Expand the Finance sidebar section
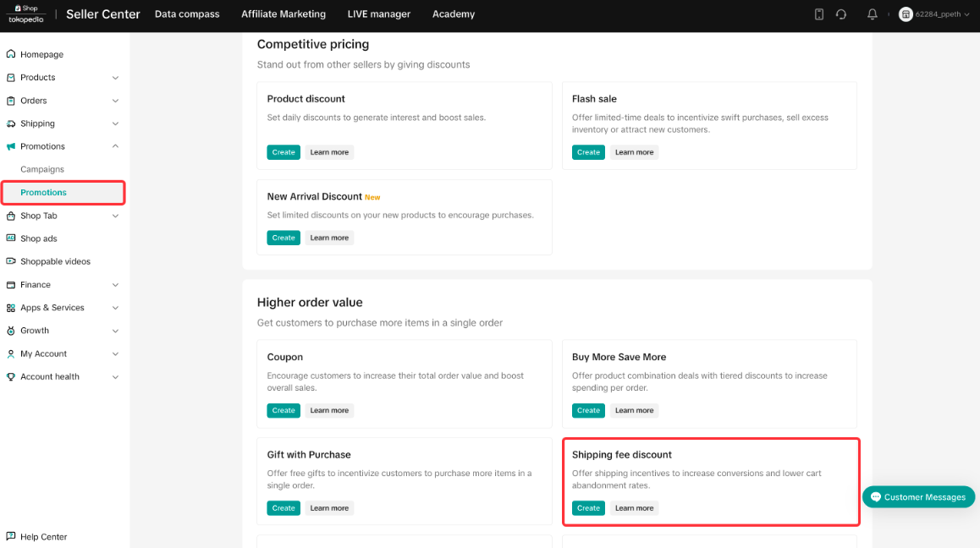Image resolution: width=980 pixels, height=548 pixels. 115,285
